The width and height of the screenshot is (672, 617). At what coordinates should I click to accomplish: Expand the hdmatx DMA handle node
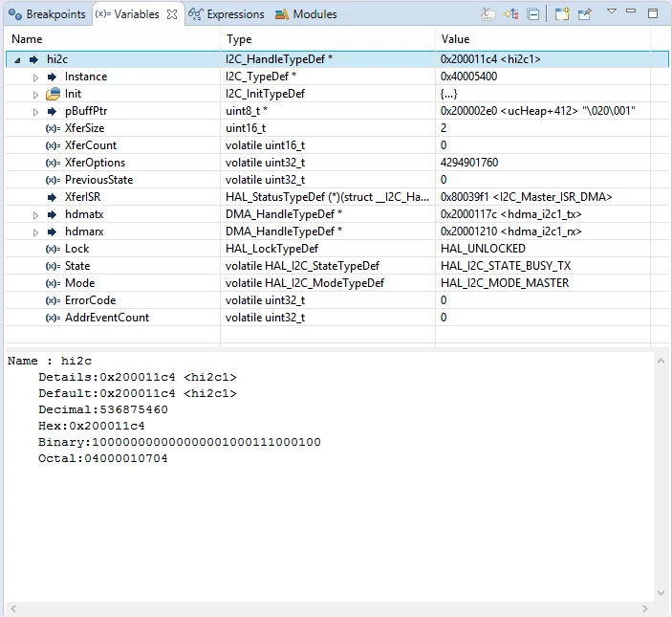point(35,215)
